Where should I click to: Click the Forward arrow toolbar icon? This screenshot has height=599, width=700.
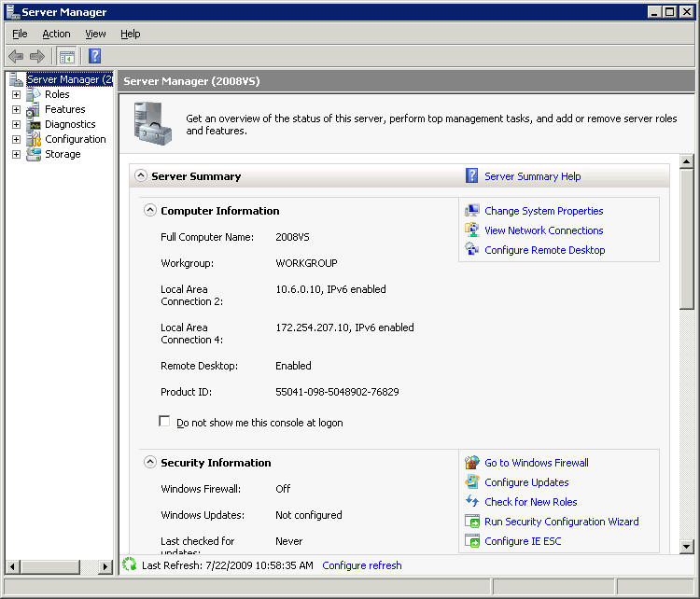(x=37, y=56)
